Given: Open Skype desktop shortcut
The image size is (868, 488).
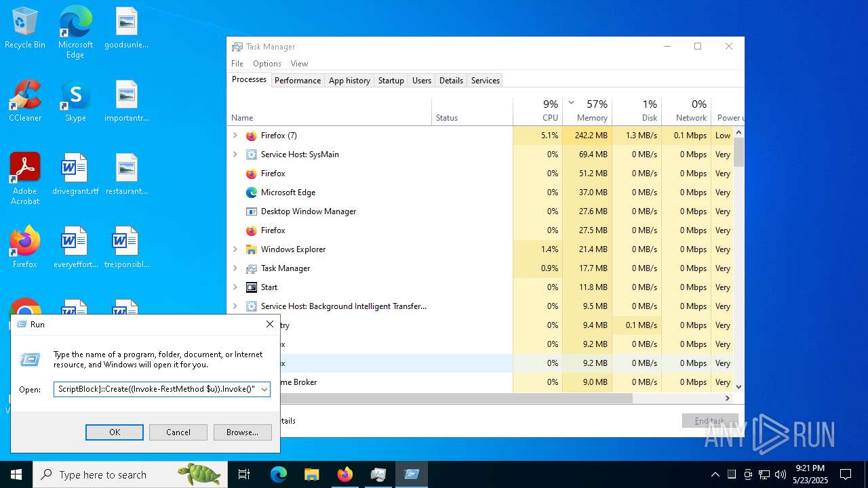Looking at the screenshot, I should point(75,101).
